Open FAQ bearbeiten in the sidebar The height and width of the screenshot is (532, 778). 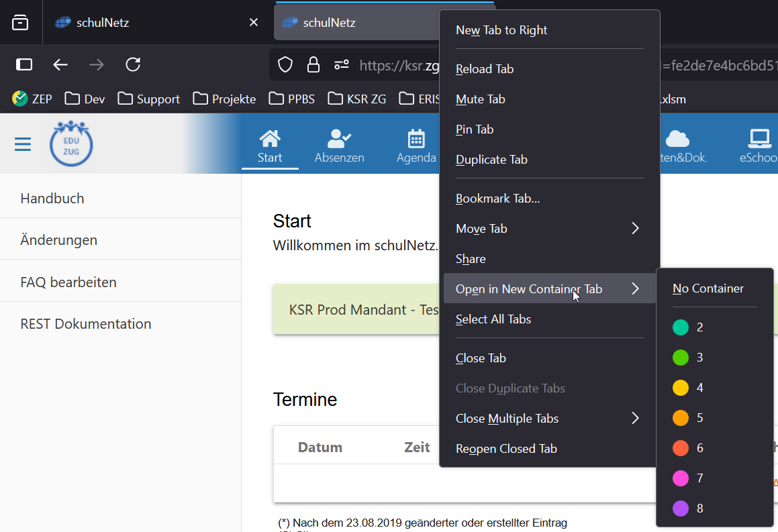121,282
